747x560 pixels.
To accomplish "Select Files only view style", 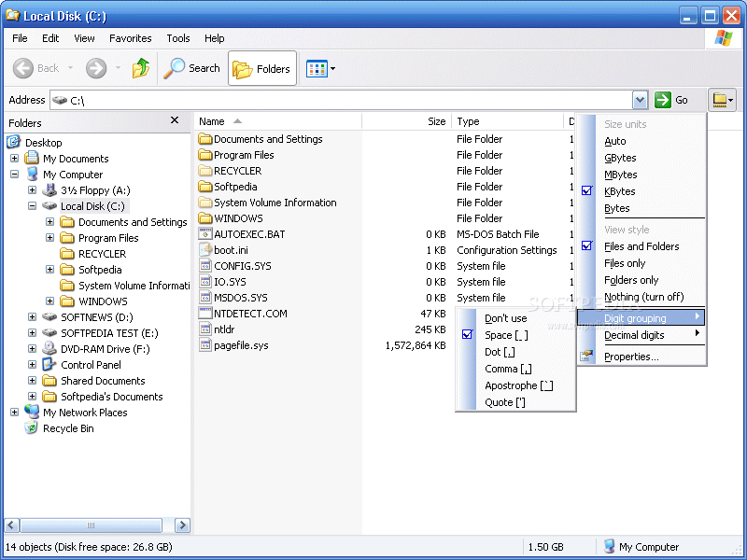I will [641, 263].
